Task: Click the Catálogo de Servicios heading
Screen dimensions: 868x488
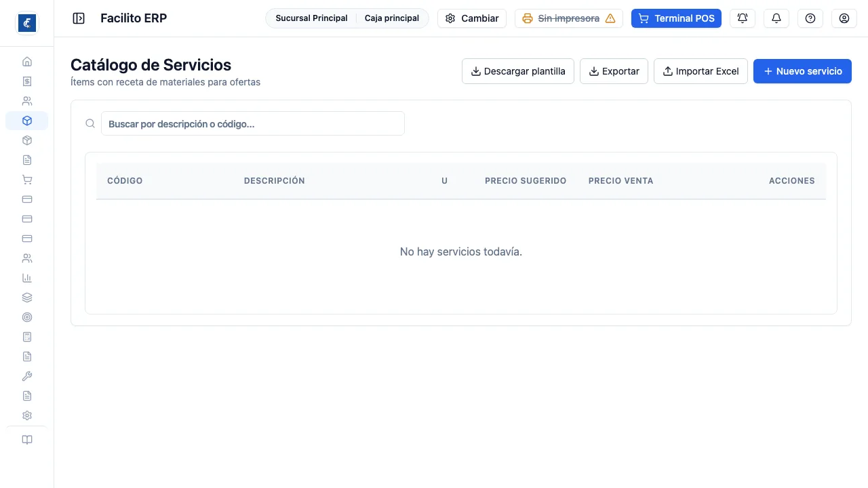Action: pos(151,65)
